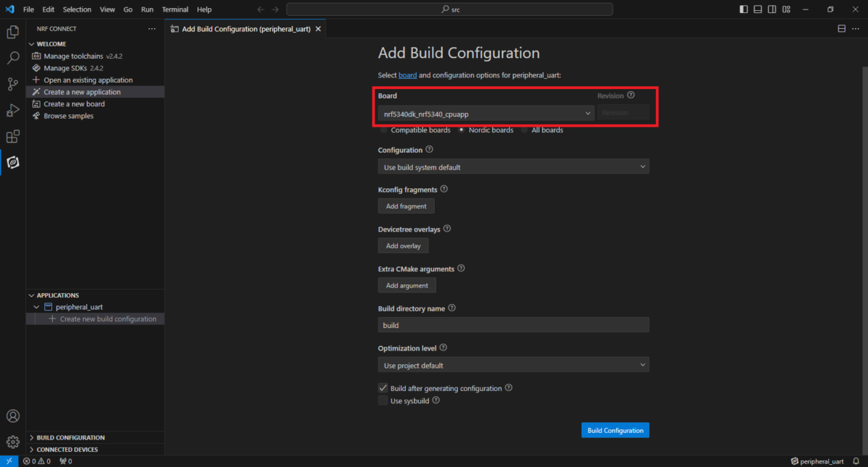
Task: Toggle the bottom panel layout icon
Action: [758, 9]
